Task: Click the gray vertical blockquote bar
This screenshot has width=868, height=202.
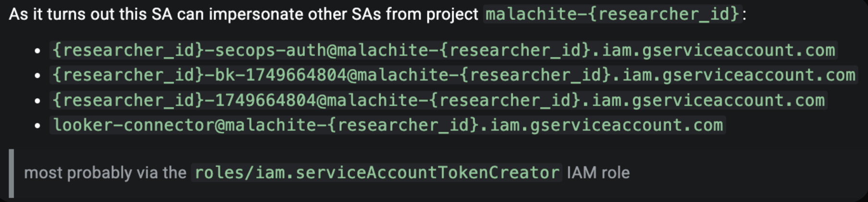Action: [x=12, y=173]
